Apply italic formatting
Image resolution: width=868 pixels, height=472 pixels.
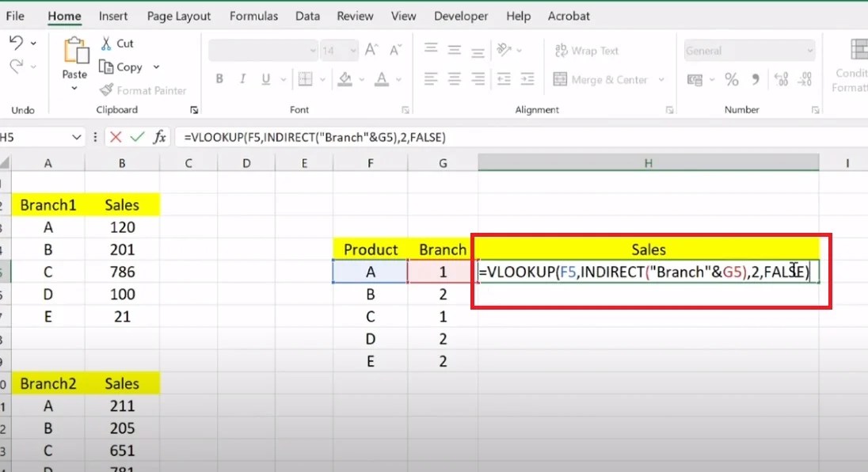(x=241, y=78)
